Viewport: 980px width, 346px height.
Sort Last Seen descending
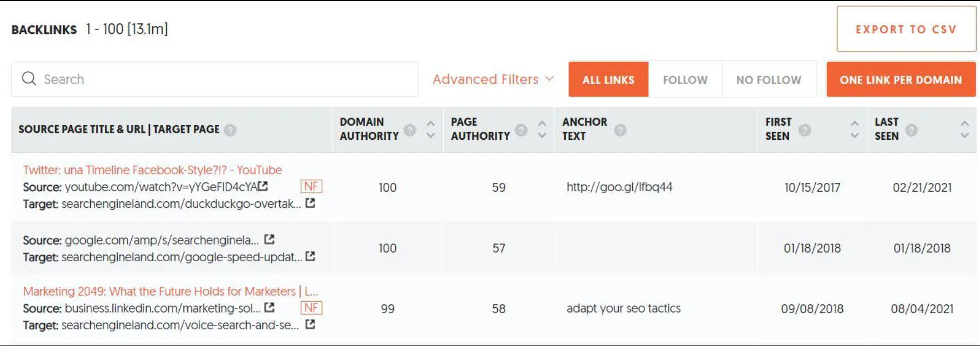pyautogui.click(x=964, y=136)
